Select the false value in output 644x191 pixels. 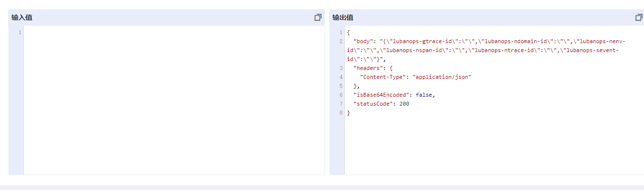coord(424,95)
